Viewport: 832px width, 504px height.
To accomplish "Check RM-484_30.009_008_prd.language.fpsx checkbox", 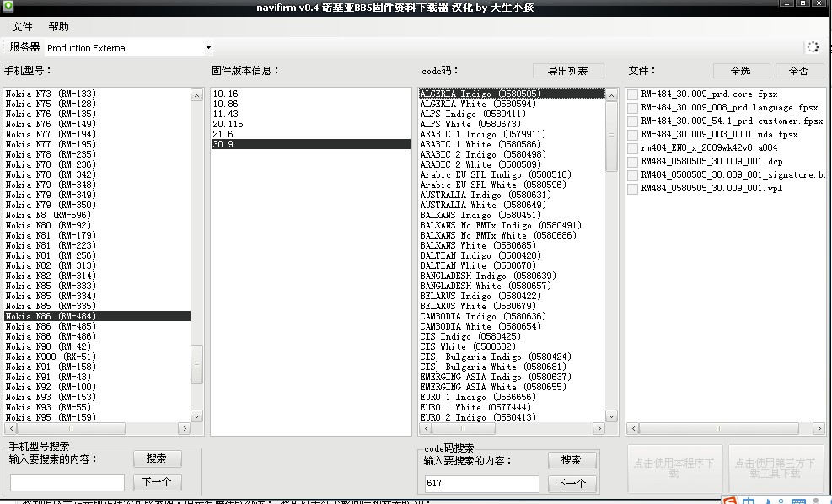I will point(632,108).
